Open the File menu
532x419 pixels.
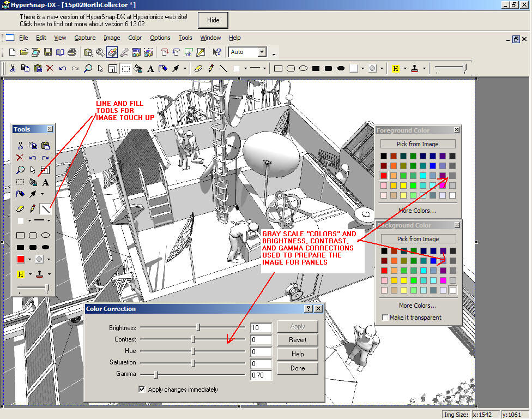pyautogui.click(x=23, y=38)
